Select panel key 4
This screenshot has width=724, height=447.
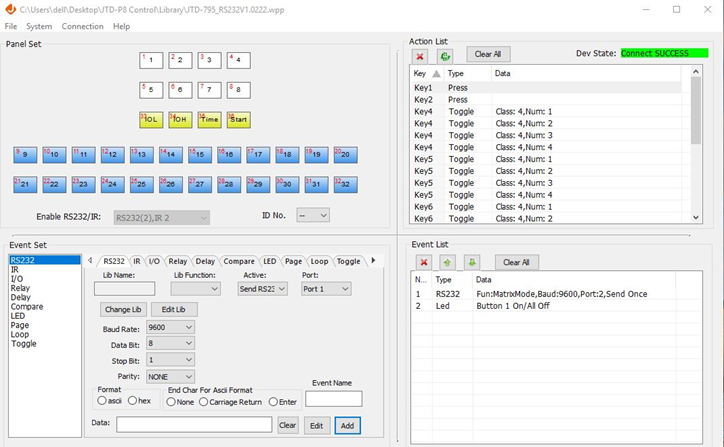point(238,60)
